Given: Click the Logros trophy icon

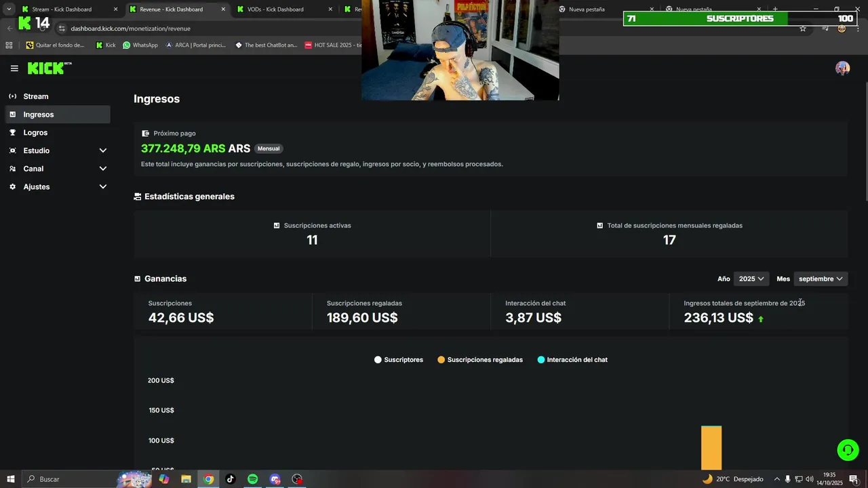Looking at the screenshot, I should tap(13, 133).
